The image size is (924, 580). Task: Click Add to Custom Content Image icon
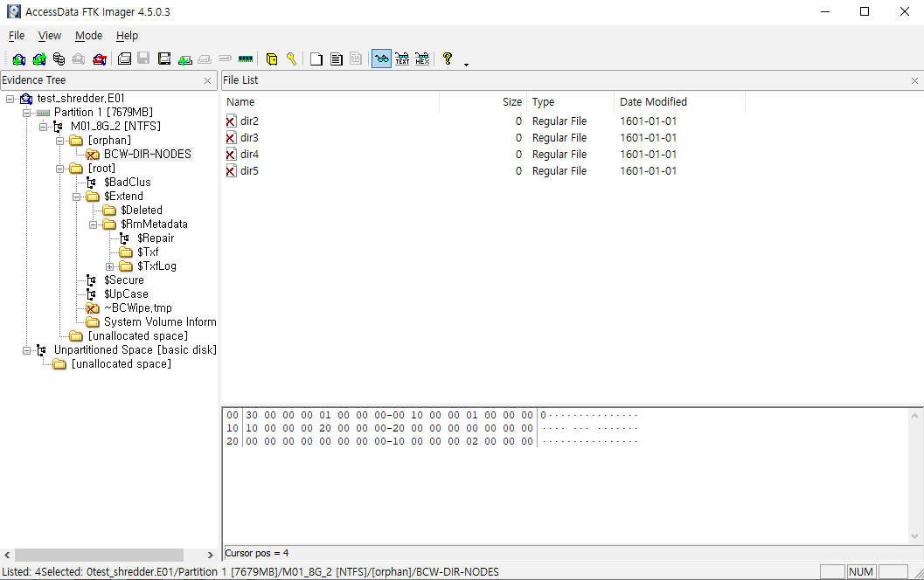coord(184,59)
